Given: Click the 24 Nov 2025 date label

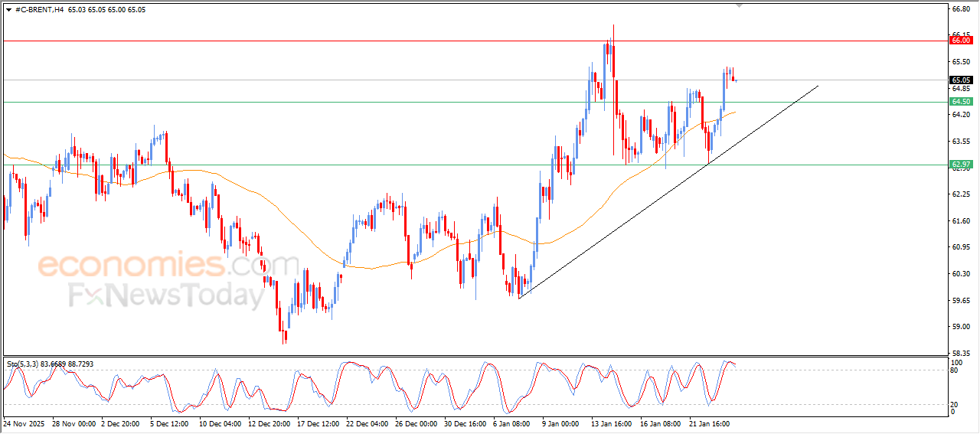Looking at the screenshot, I should pos(24,423).
